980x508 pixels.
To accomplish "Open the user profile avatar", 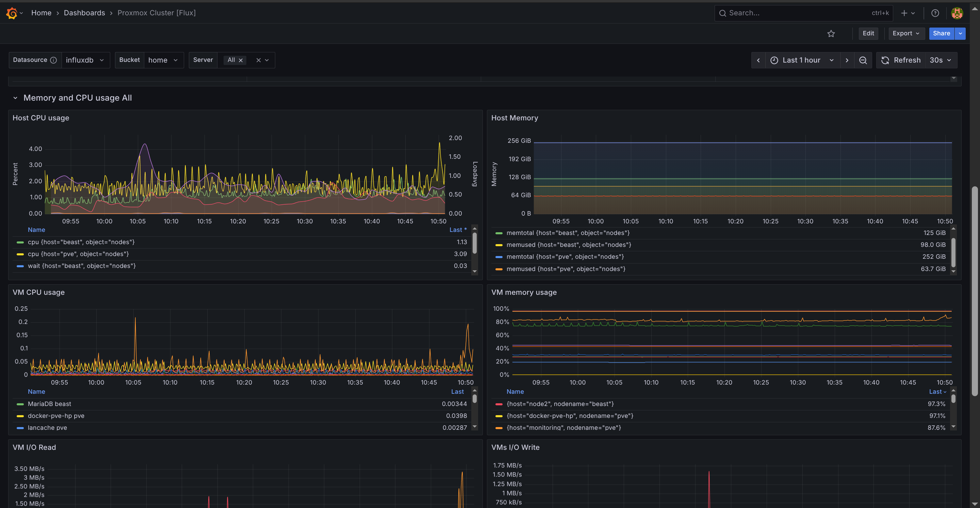I will click(957, 13).
